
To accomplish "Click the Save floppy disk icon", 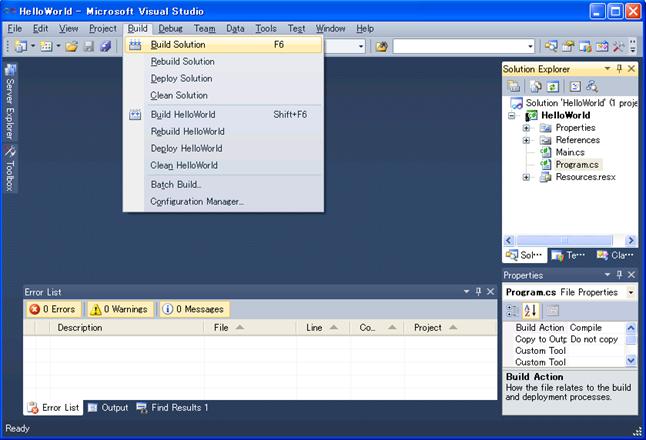I will coord(89,46).
